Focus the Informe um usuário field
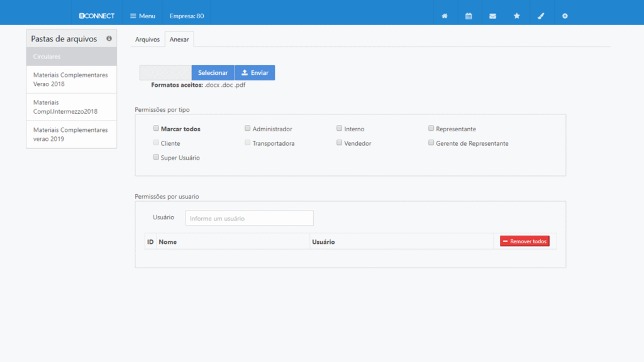 [x=249, y=218]
